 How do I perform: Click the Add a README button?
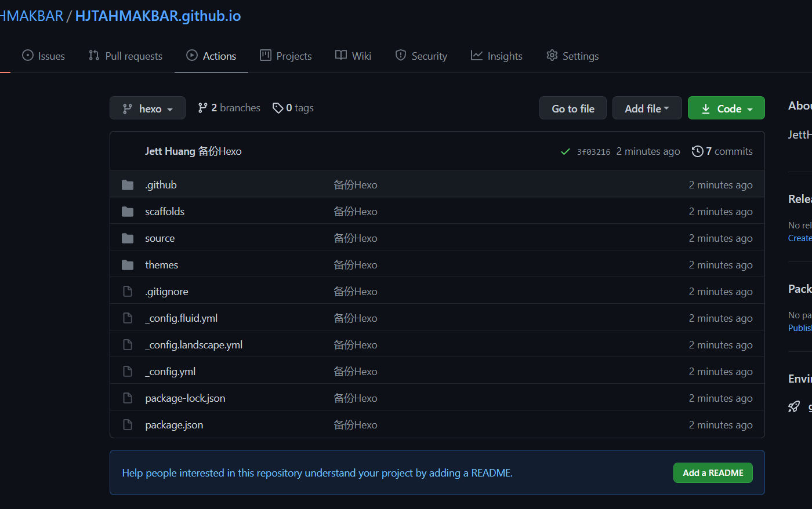pos(713,473)
